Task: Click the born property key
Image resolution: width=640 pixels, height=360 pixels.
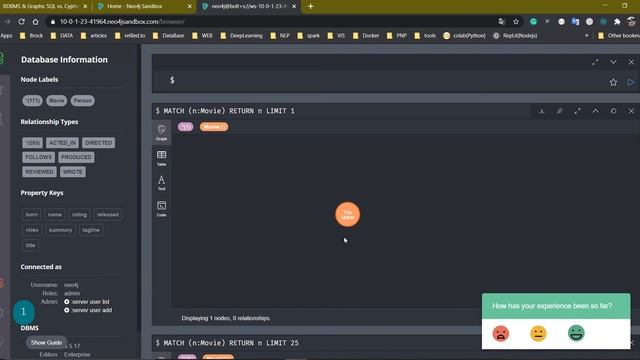Action: pyautogui.click(x=31, y=215)
